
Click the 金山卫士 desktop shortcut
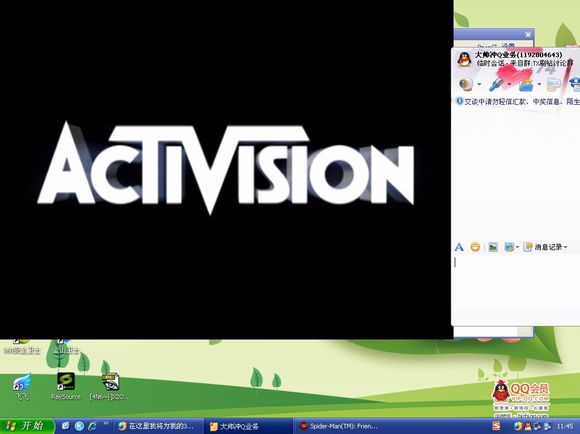coord(65,347)
